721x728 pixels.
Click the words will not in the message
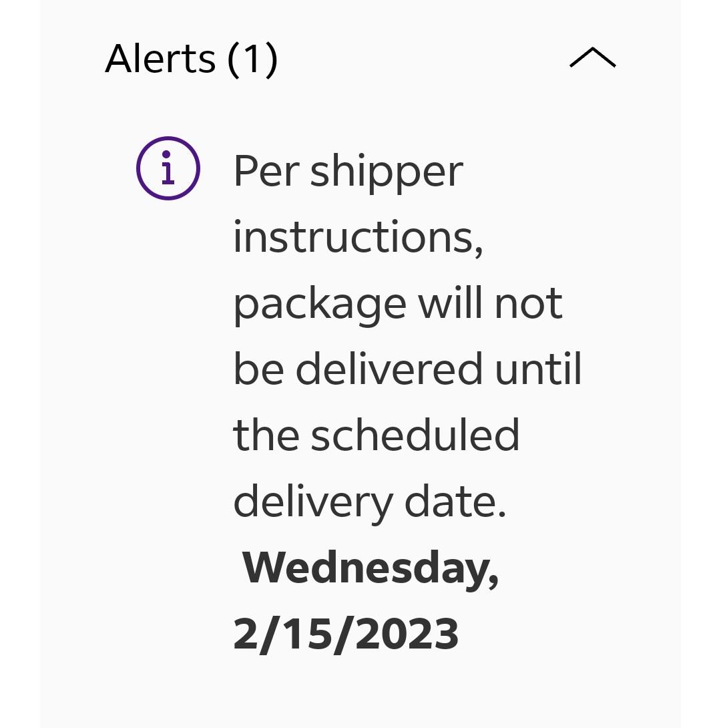[x=490, y=303]
